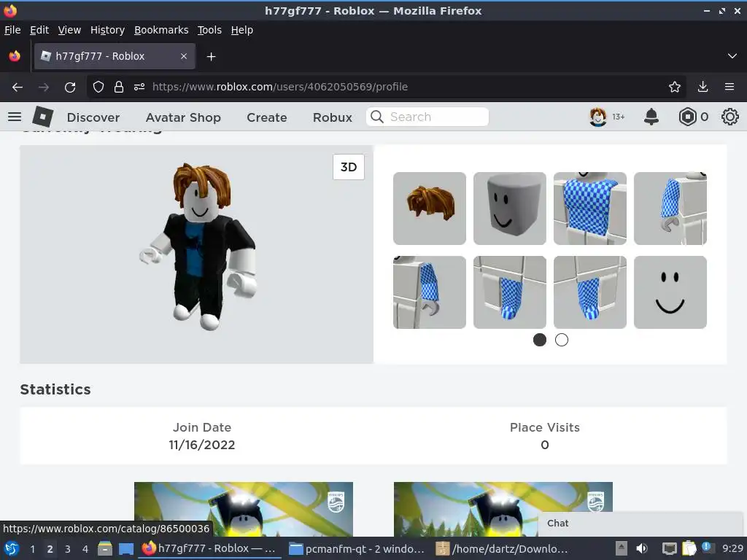Click into the Roblox Search field
The height and width of the screenshot is (560, 747).
tap(427, 117)
